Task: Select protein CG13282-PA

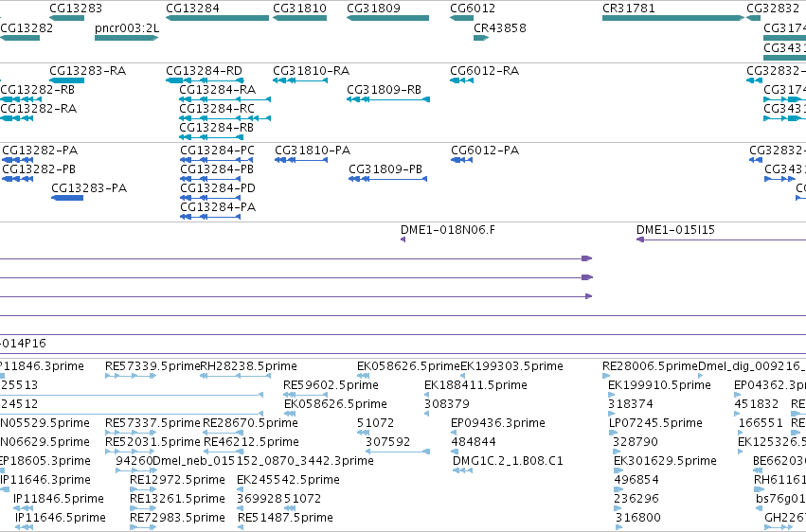Action: tap(17, 160)
